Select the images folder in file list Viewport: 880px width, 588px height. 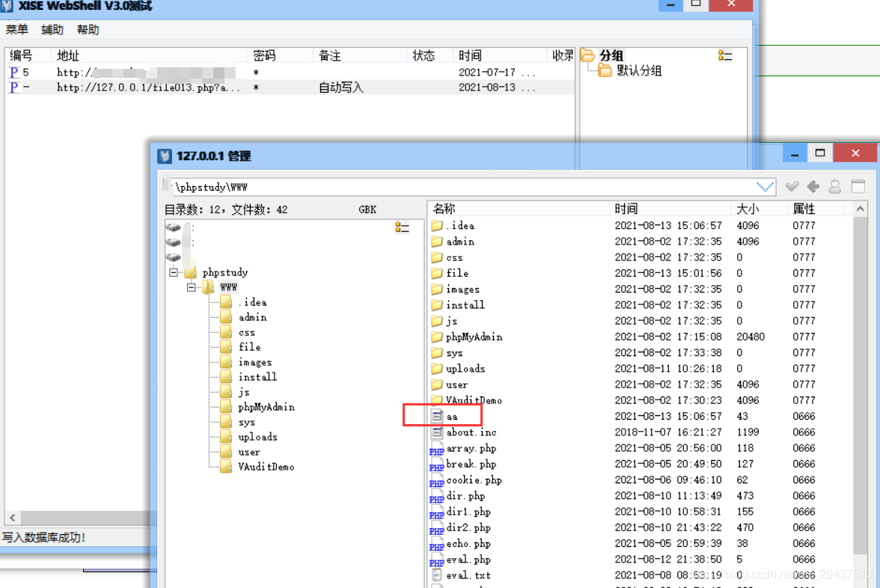click(455, 289)
